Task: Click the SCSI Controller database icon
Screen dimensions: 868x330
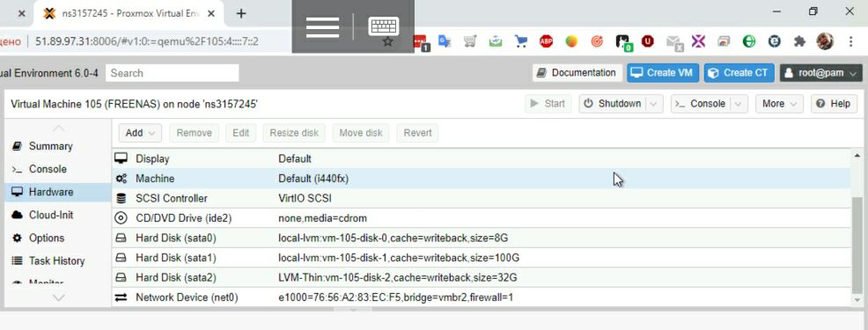Action: (x=121, y=198)
